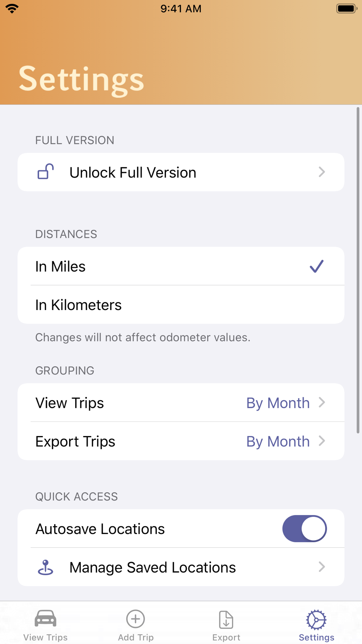Tap Unlock Full Version text

[x=133, y=172]
